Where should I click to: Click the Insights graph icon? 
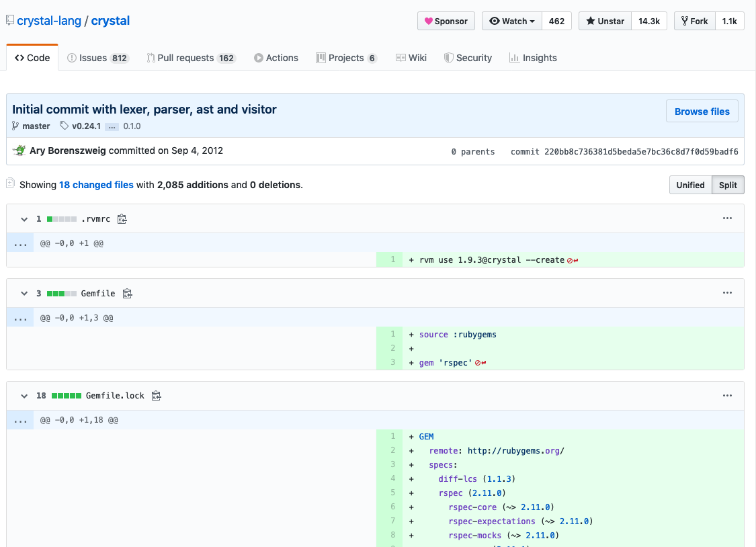pos(514,58)
